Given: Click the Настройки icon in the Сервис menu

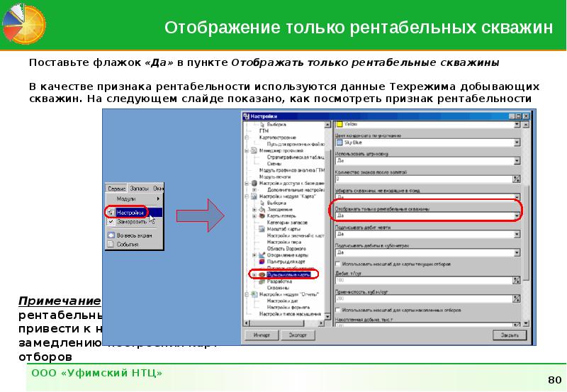Looking at the screenshot, I should click(111, 212).
